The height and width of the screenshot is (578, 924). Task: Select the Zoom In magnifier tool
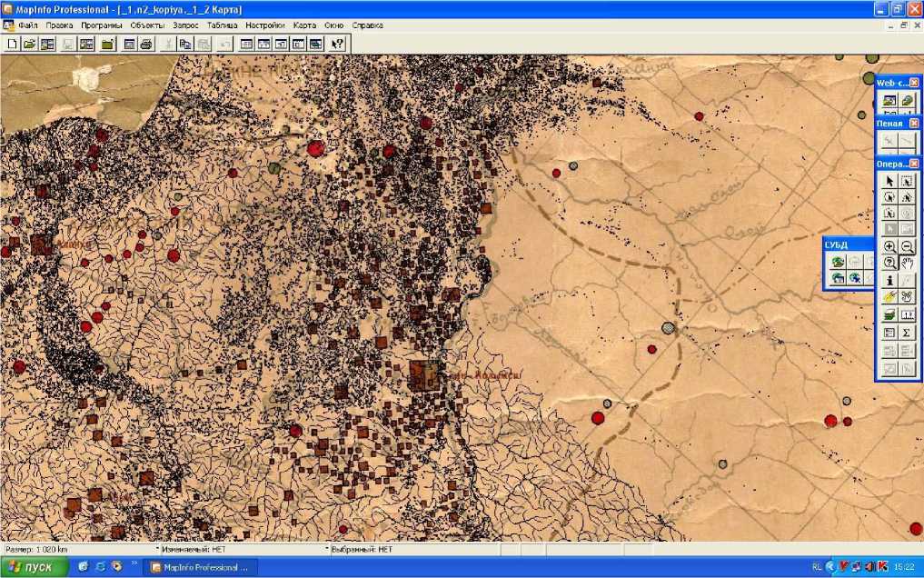[x=890, y=246]
